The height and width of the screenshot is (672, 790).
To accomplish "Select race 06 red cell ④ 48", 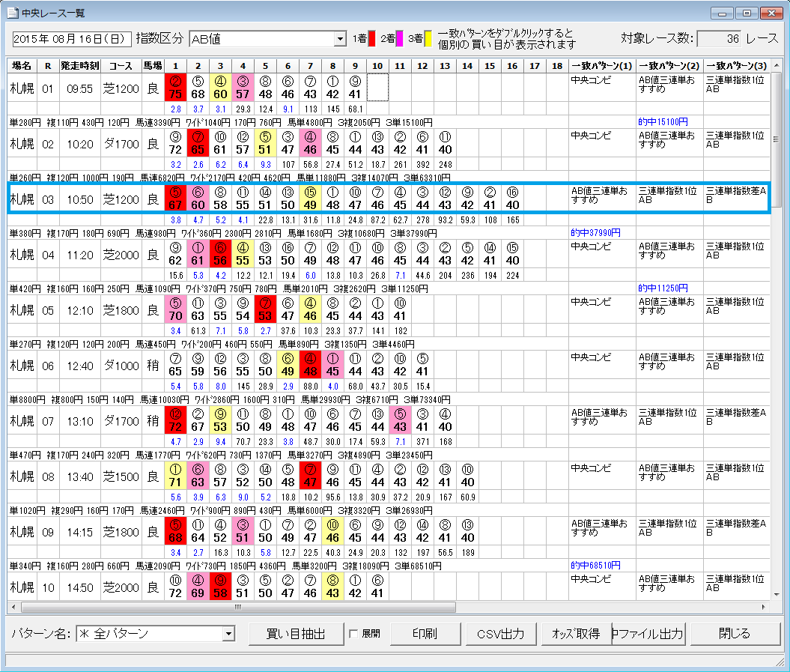I will (x=310, y=365).
